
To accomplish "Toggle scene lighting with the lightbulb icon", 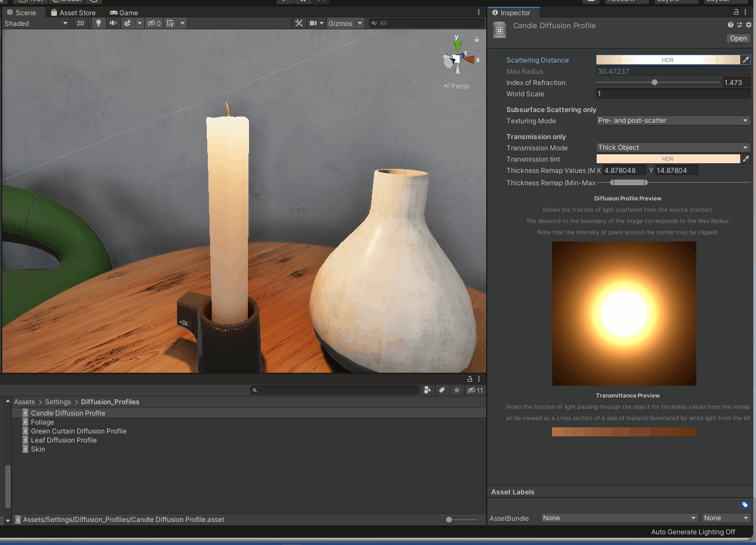I will point(99,23).
